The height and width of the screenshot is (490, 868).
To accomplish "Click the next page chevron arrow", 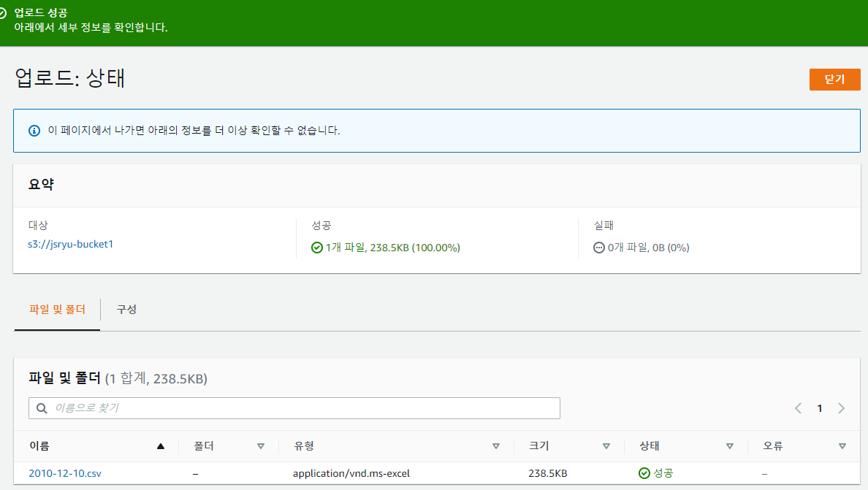I will 841,408.
